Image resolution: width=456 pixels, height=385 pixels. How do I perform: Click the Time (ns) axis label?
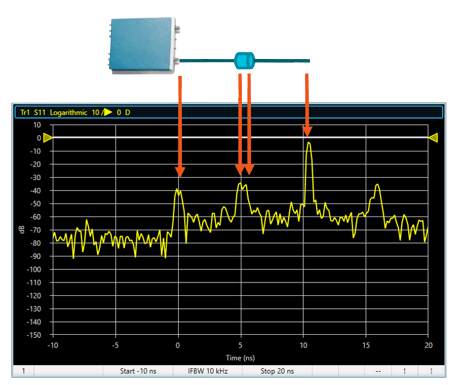[x=240, y=358]
